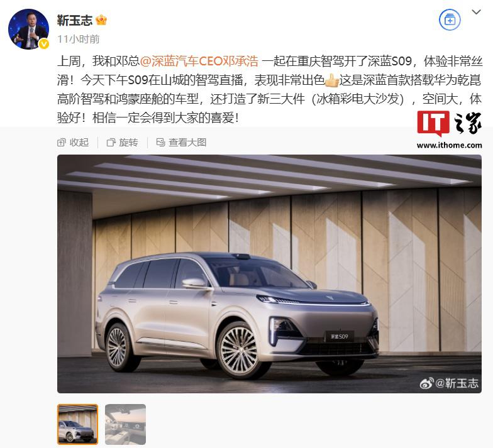Click the follow-plus icon at top right
This screenshot has width=493, height=448.
450,20
